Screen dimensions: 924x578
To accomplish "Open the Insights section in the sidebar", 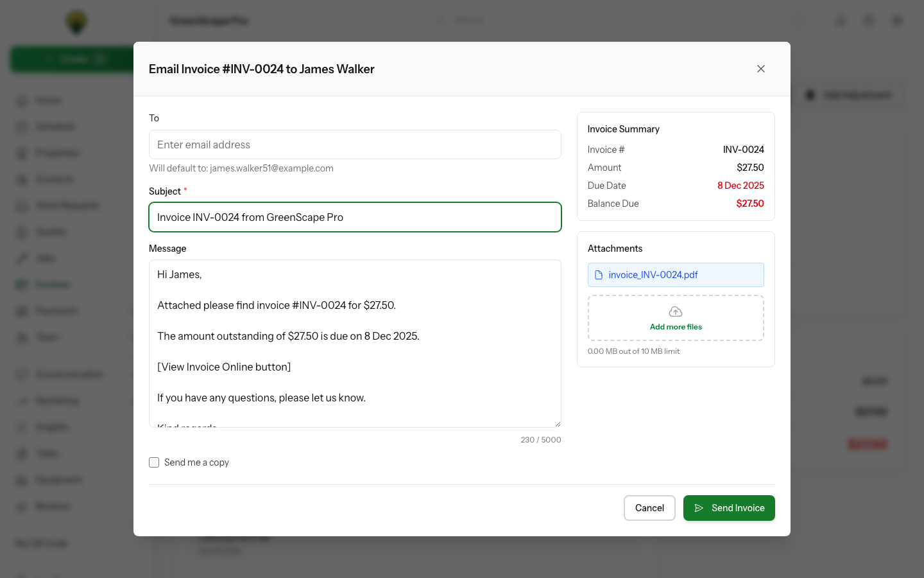I will coord(21,426).
